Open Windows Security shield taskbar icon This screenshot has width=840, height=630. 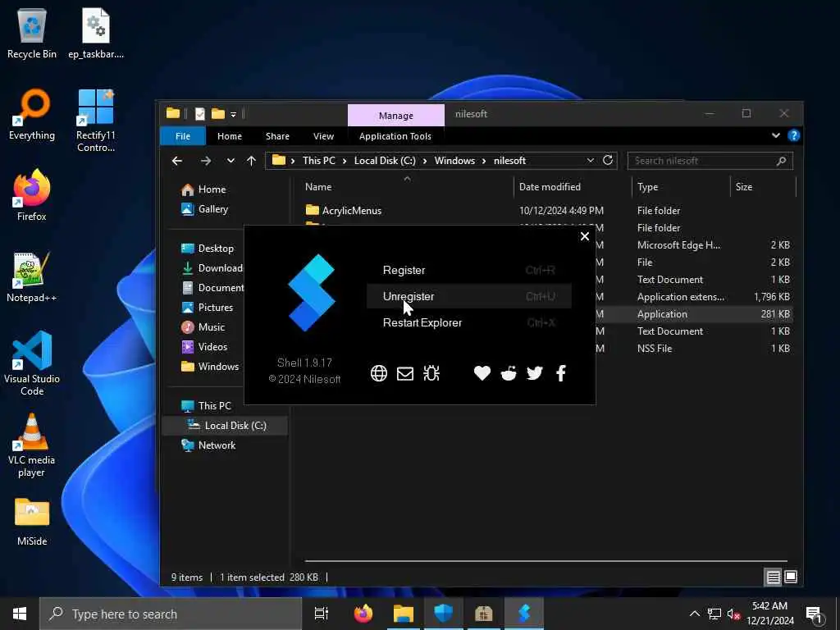coord(443,614)
